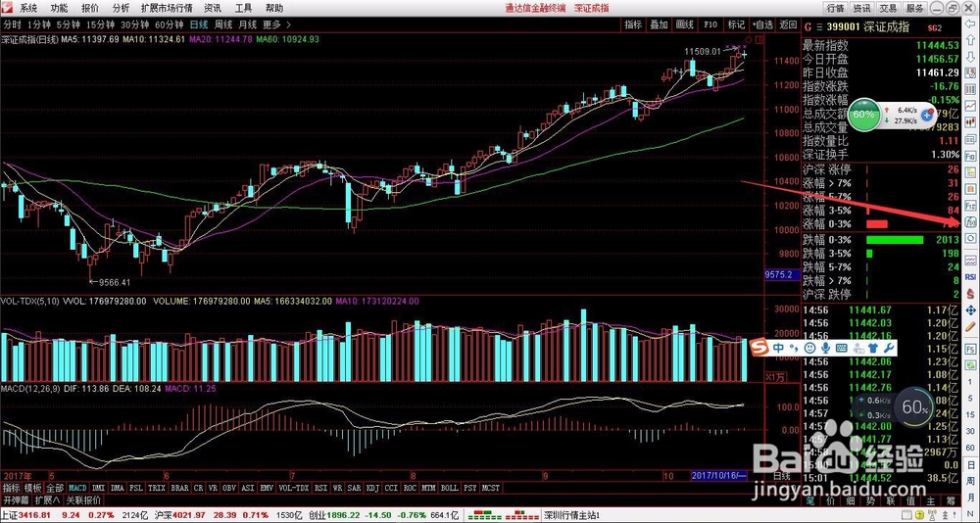Click the RSI sidebar icon
980x523 pixels.
[x=972, y=276]
